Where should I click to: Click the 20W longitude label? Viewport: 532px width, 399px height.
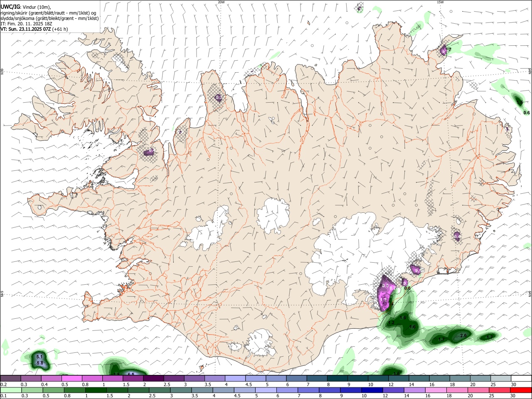click(x=221, y=2)
